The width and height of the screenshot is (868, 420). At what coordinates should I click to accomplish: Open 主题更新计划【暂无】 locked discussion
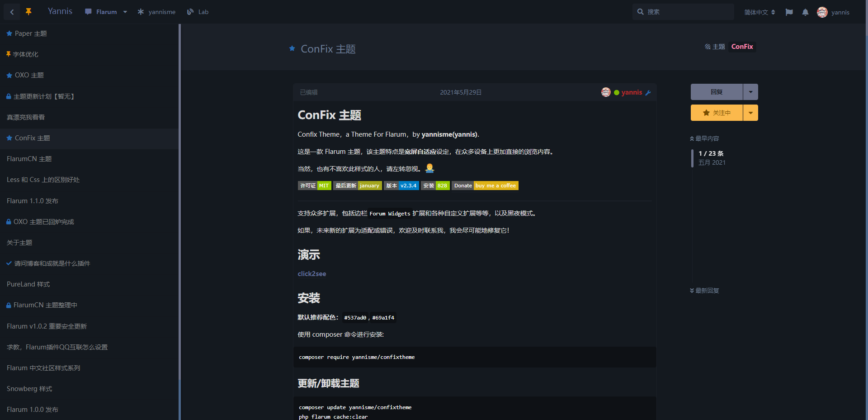pyautogui.click(x=89, y=96)
